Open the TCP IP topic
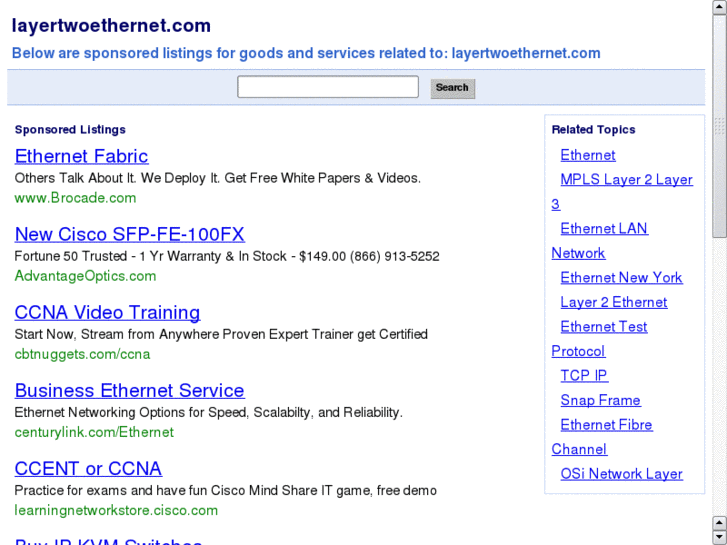 584,375
